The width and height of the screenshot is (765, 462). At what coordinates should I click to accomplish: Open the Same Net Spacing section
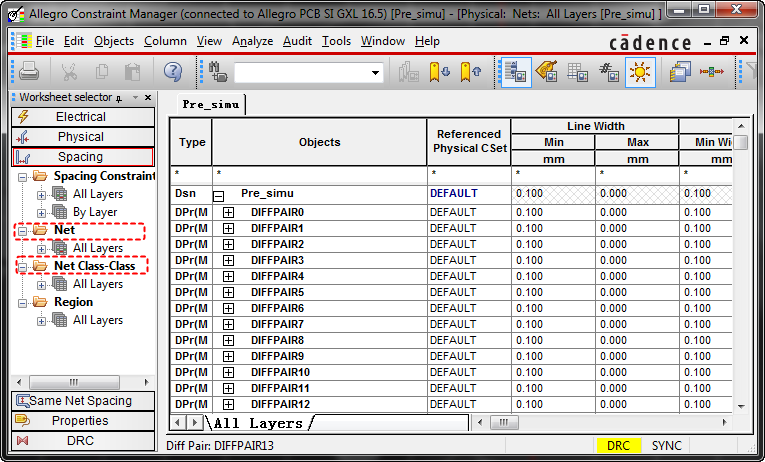point(81,401)
